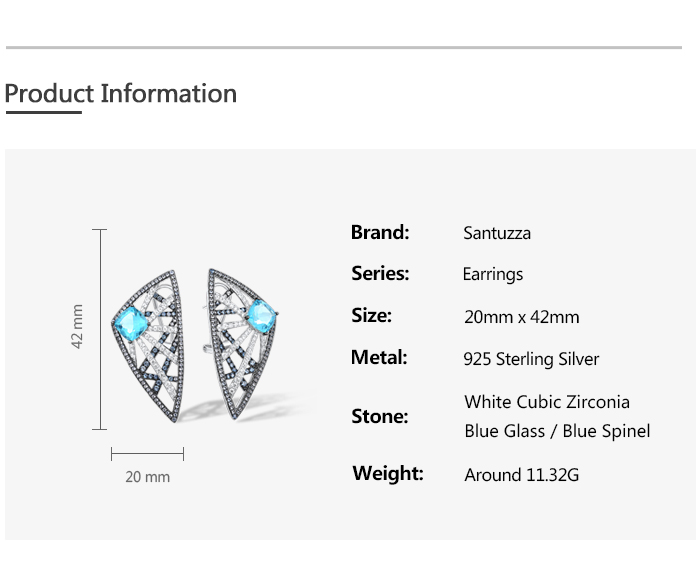Select the Earrings series value
Image resolution: width=700 pixels, height=588 pixels.
[492, 274]
